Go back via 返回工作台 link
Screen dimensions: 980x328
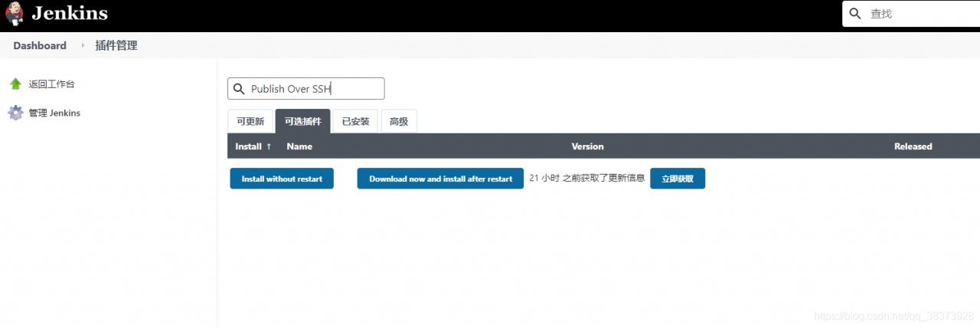pos(51,84)
